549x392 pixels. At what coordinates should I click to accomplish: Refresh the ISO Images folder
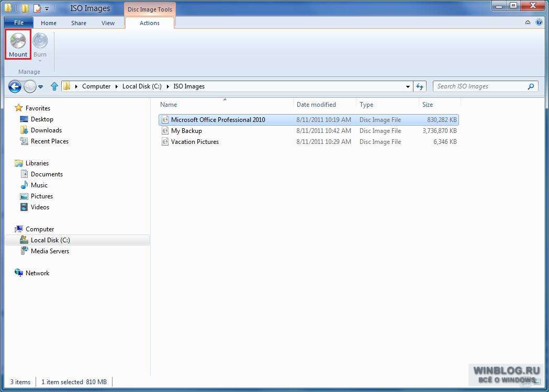pyautogui.click(x=419, y=86)
